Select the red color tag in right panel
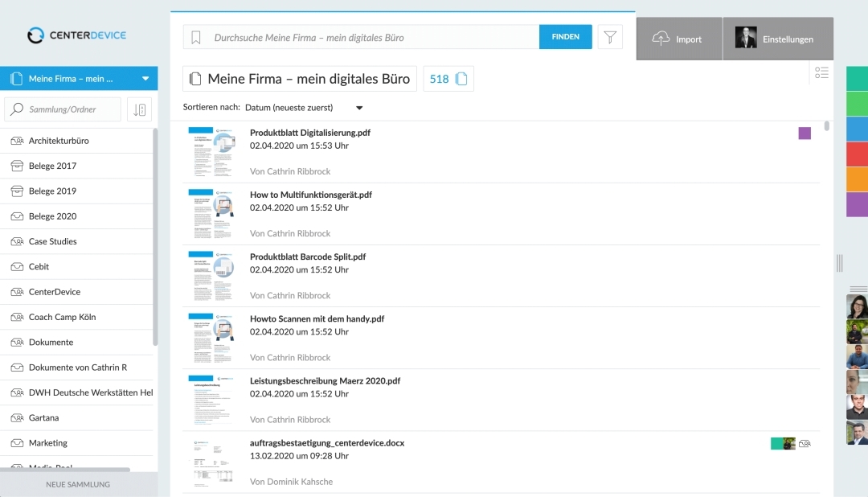 tap(857, 154)
